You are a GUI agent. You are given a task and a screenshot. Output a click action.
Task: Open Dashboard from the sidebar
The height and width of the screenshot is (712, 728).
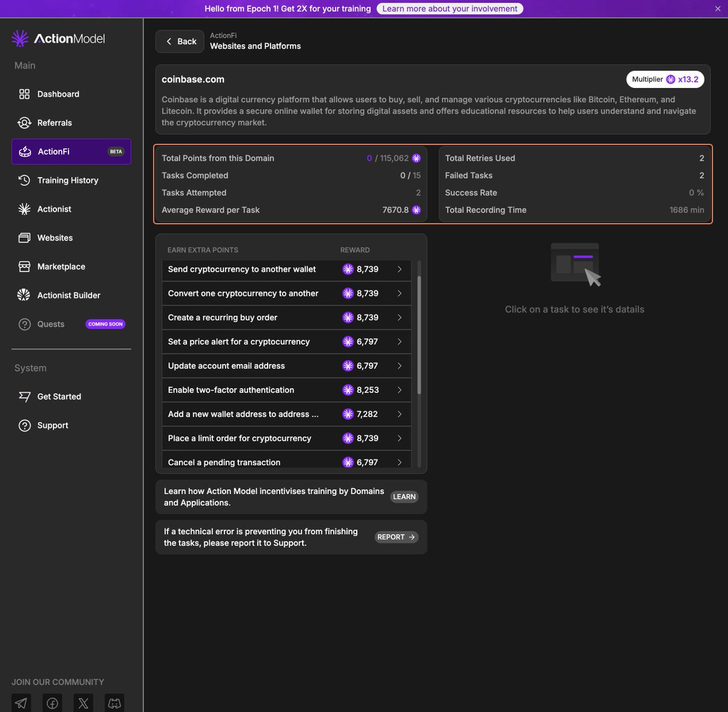tap(71, 94)
